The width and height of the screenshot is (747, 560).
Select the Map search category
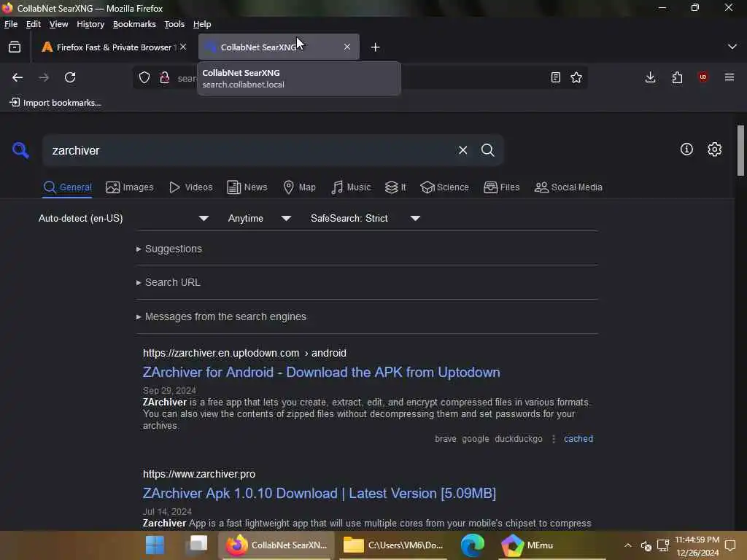299,187
